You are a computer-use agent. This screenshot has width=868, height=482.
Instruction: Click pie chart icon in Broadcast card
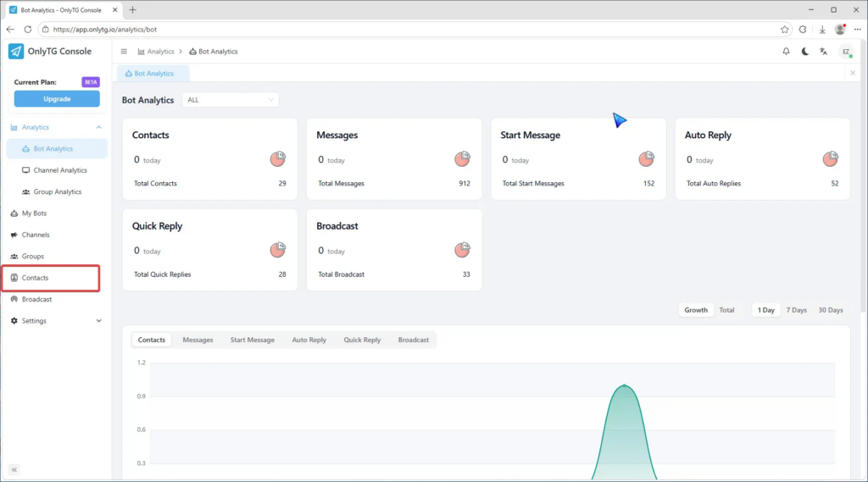pyautogui.click(x=463, y=250)
